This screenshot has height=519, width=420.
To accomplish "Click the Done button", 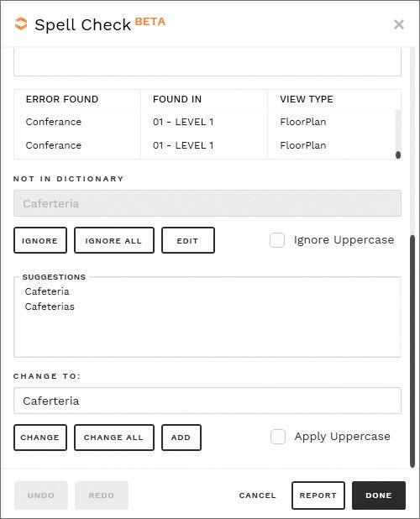I will tap(379, 495).
